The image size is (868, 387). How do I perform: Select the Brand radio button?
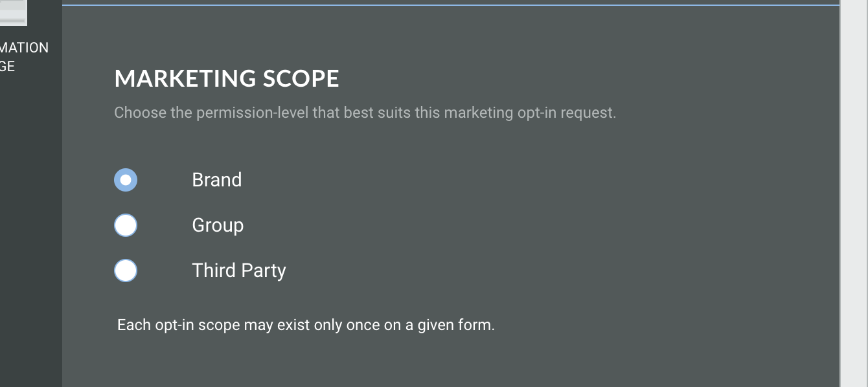tap(126, 180)
